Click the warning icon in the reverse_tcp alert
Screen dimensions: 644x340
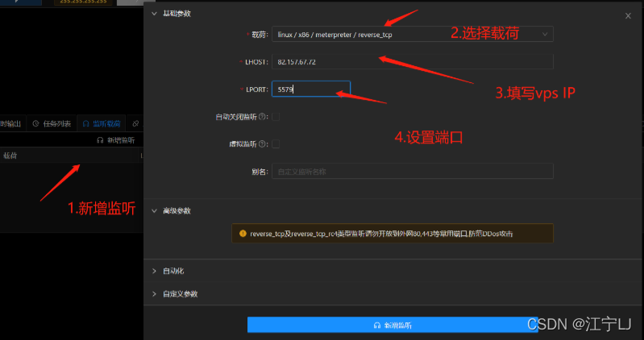(243, 234)
